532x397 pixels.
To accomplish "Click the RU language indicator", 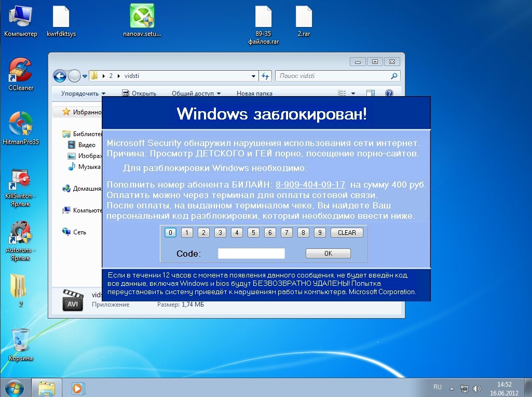I will click(438, 387).
